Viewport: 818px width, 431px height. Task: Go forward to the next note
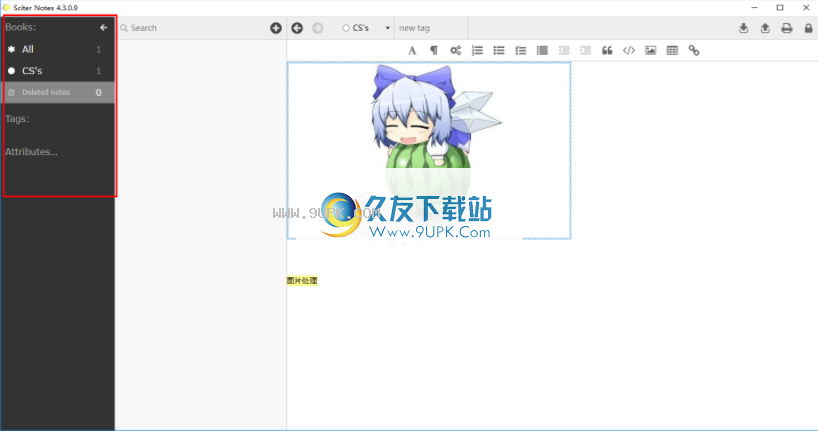(x=317, y=28)
